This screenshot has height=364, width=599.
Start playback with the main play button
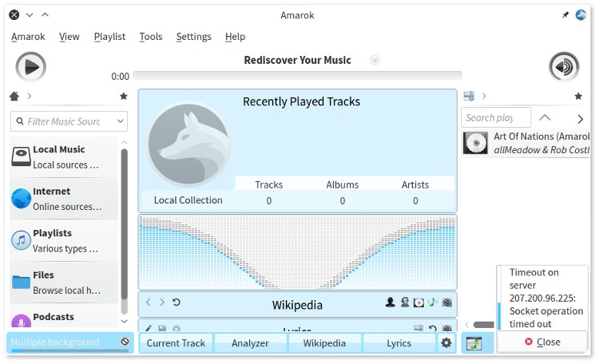point(30,67)
